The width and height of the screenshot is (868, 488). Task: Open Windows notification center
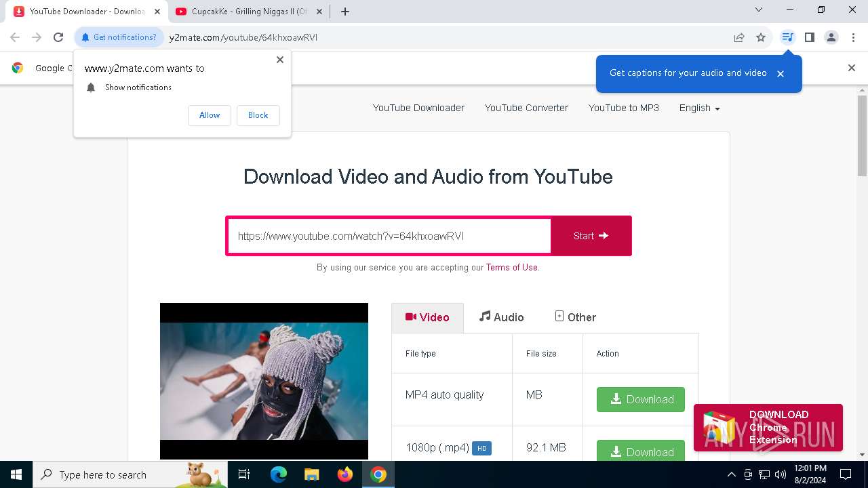pyautogui.click(x=846, y=474)
